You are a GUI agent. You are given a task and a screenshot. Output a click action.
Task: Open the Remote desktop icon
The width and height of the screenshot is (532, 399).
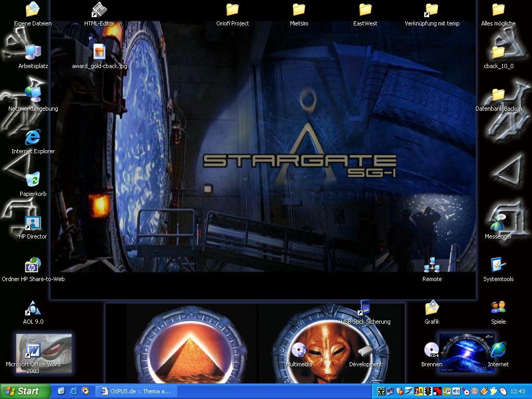click(432, 265)
